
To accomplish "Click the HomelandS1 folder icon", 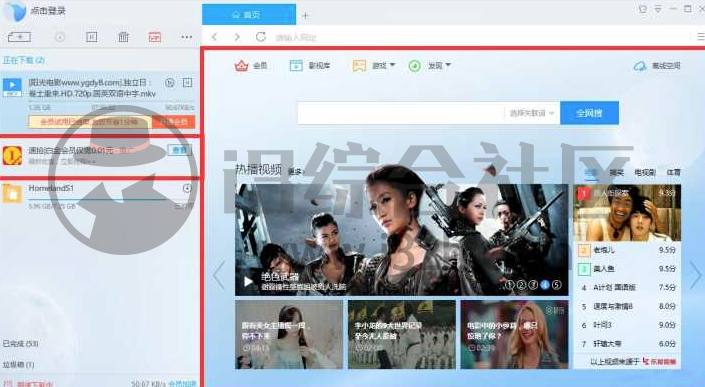I will tap(13, 194).
